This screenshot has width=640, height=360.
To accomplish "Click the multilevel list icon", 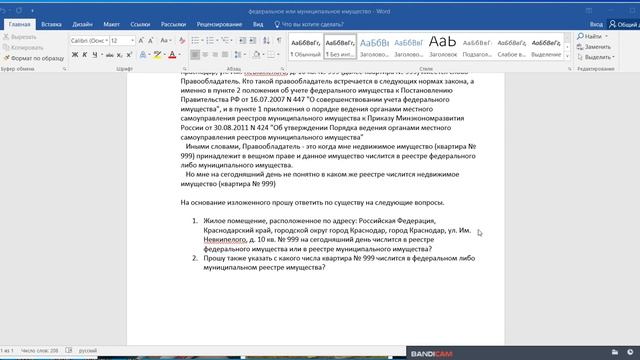I will tap(226, 40).
